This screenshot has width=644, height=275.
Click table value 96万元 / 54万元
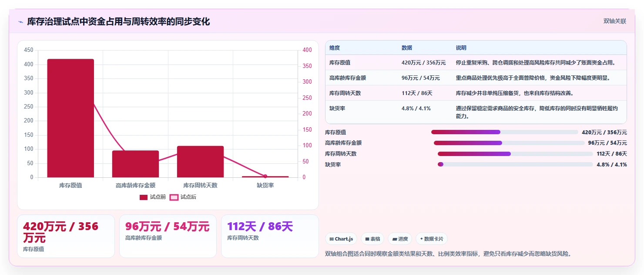pos(421,78)
